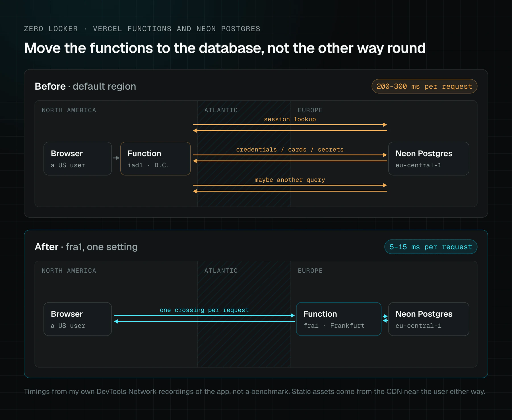Click the 'After · fra1, one setting' heading
This screenshot has height=420, width=512.
[x=86, y=247]
